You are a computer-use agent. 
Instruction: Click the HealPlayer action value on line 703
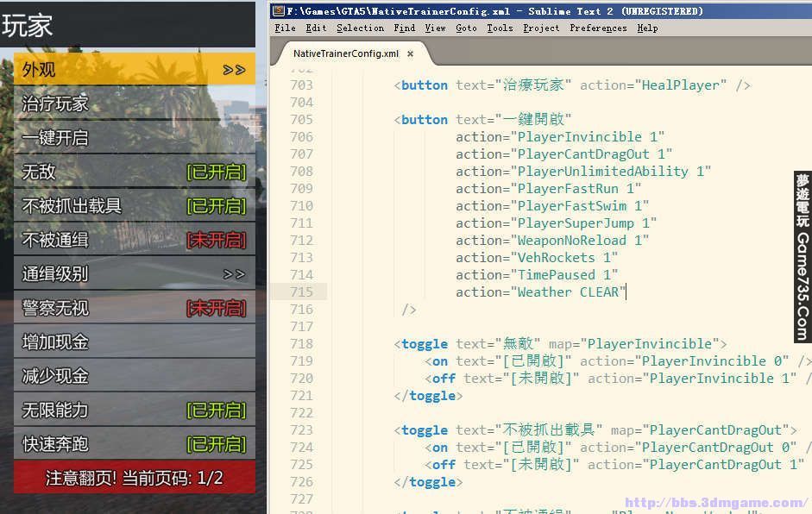click(681, 85)
